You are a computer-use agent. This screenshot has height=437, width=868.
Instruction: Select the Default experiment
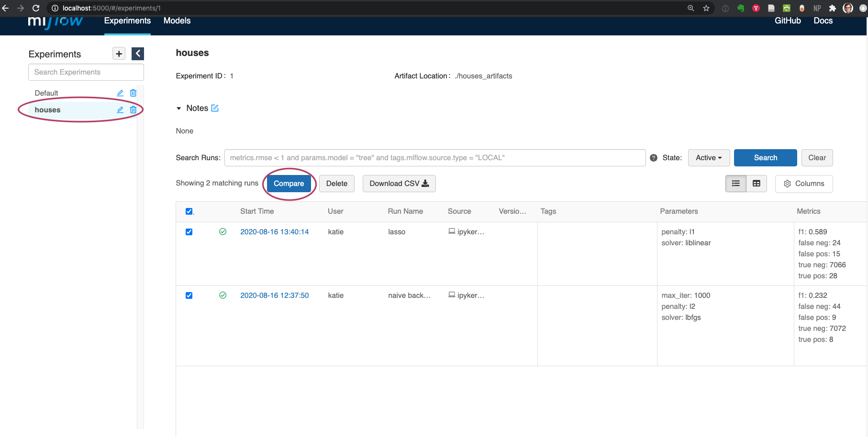point(46,93)
